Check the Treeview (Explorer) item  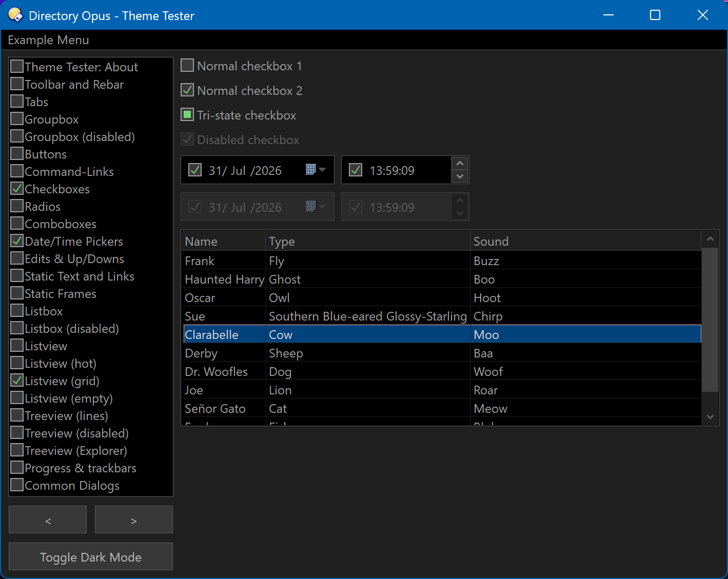[x=17, y=450]
